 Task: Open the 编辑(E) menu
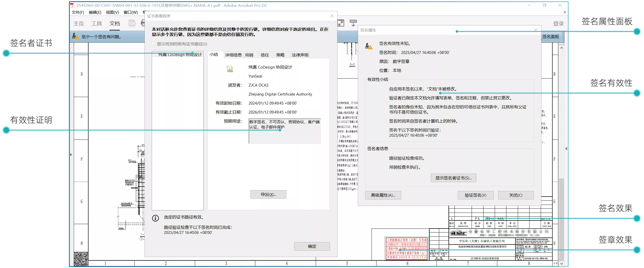coord(95,12)
